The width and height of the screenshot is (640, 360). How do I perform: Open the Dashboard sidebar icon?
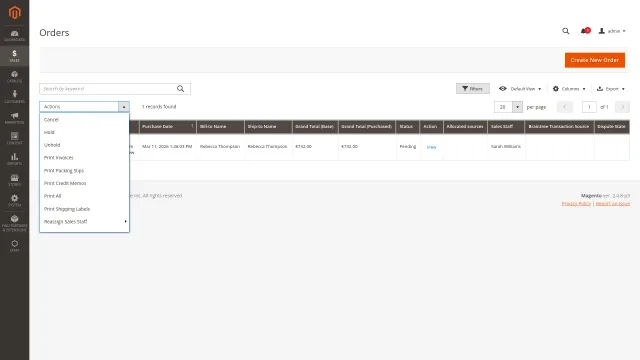pyautogui.click(x=15, y=36)
